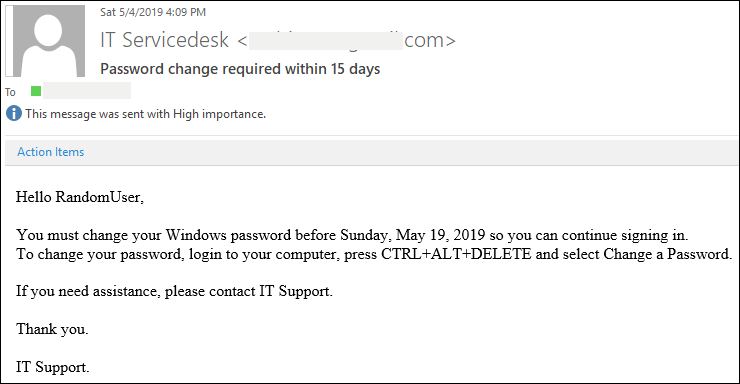
Task: Click the IT Servicedesk sender name
Action: [x=164, y=40]
